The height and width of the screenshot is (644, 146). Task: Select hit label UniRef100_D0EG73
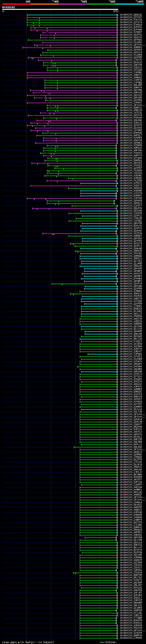click(x=131, y=186)
